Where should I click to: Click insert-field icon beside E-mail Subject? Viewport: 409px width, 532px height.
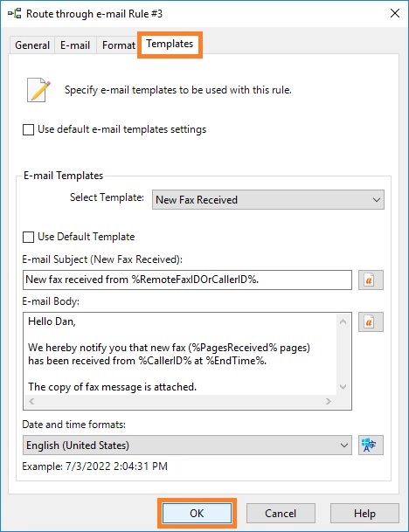point(371,280)
